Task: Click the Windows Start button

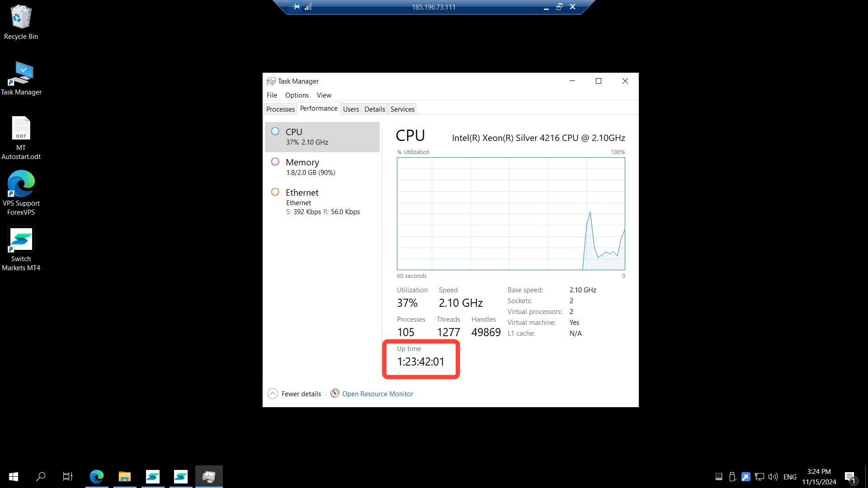Action: (x=14, y=476)
